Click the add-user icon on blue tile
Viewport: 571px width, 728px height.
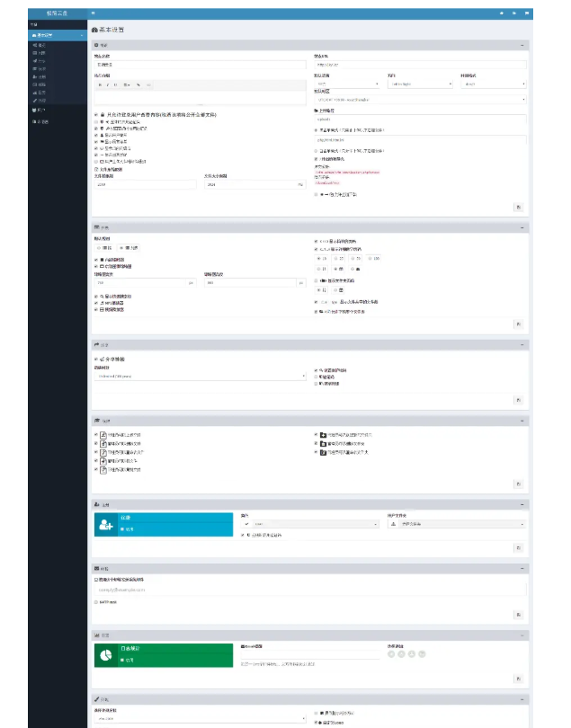coord(106,526)
